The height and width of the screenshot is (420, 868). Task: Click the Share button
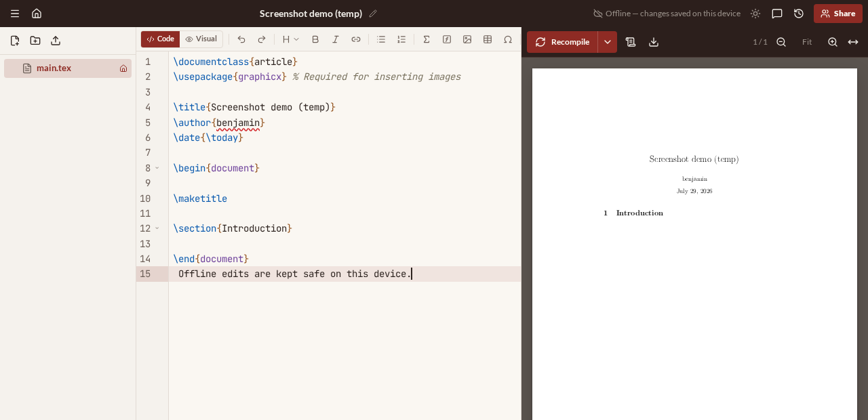[x=838, y=14]
